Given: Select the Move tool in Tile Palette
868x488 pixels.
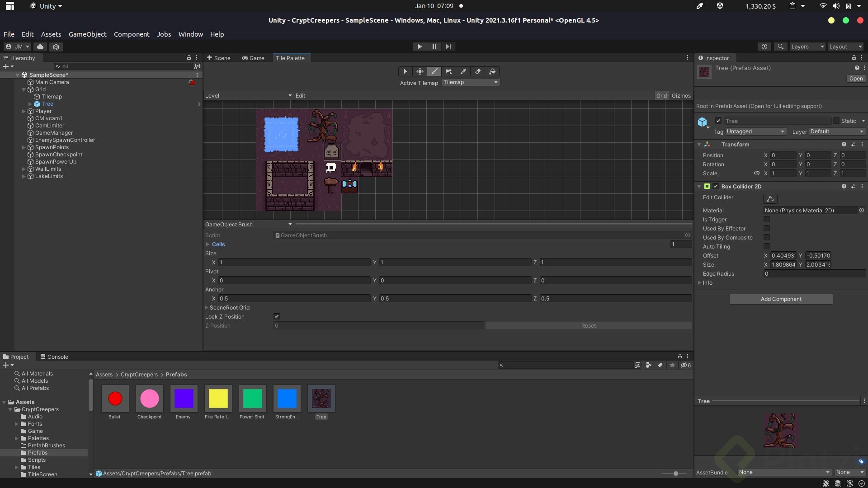Looking at the screenshot, I should pos(420,71).
